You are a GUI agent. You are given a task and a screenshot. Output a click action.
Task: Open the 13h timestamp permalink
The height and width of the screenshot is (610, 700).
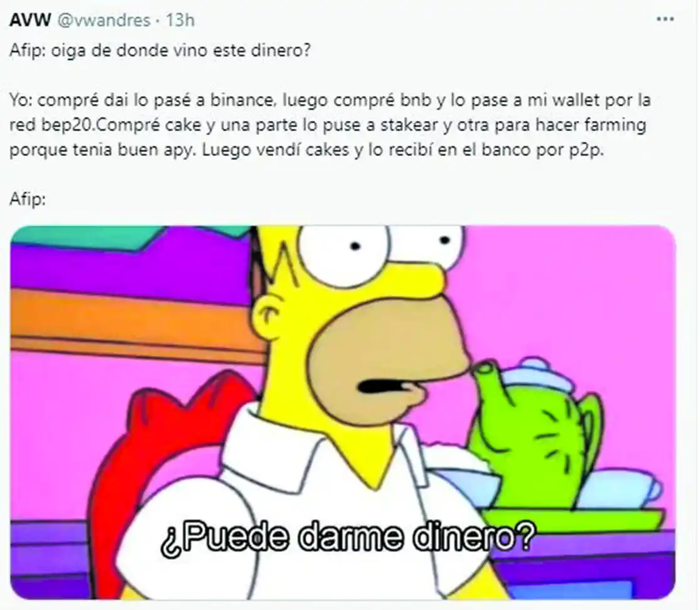pos(180,21)
